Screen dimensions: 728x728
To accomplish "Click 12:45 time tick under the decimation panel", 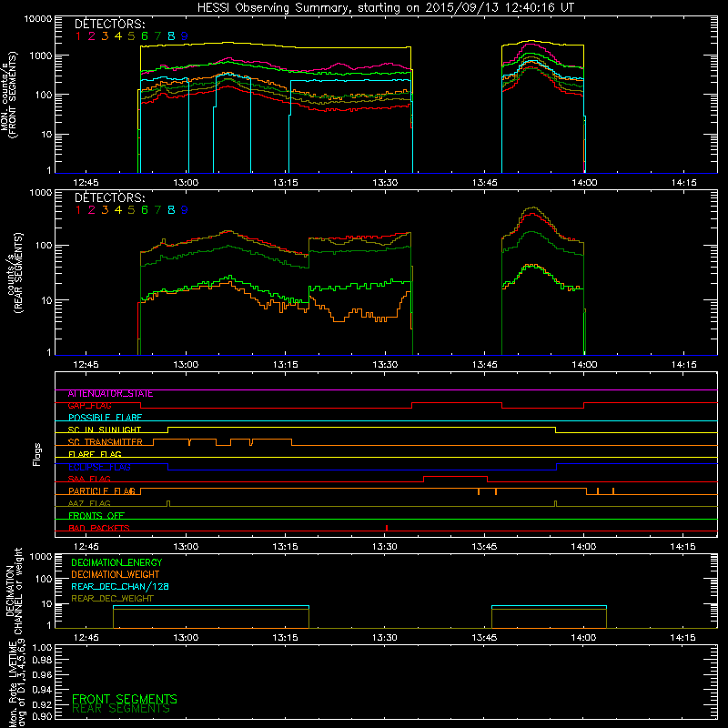I will 86,638.
